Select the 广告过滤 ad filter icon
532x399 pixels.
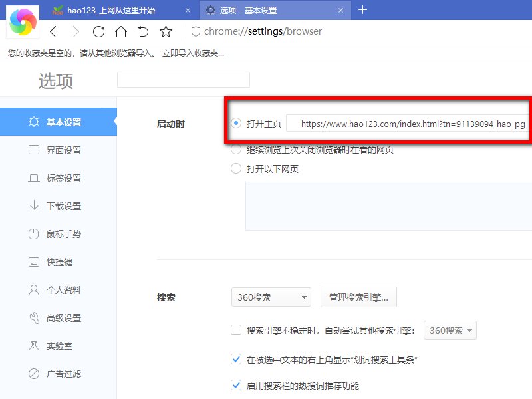tap(35, 374)
